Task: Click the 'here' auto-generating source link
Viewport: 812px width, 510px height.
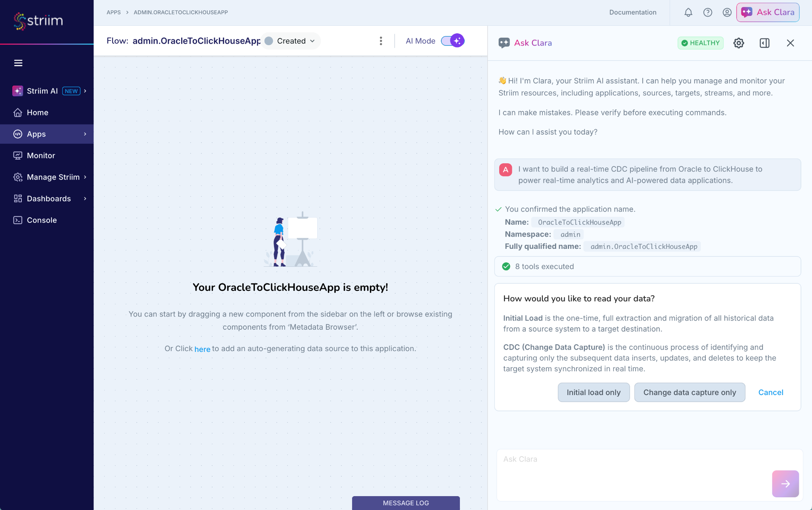Action: coord(202,349)
